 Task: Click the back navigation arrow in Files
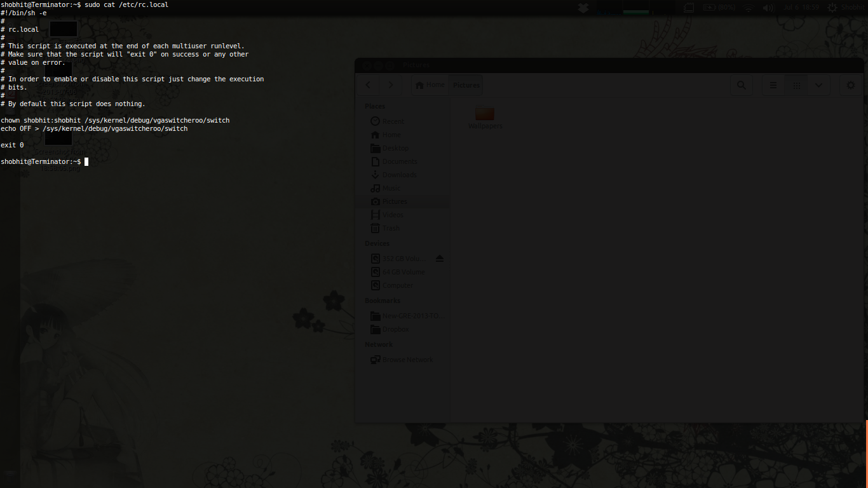pos(367,85)
